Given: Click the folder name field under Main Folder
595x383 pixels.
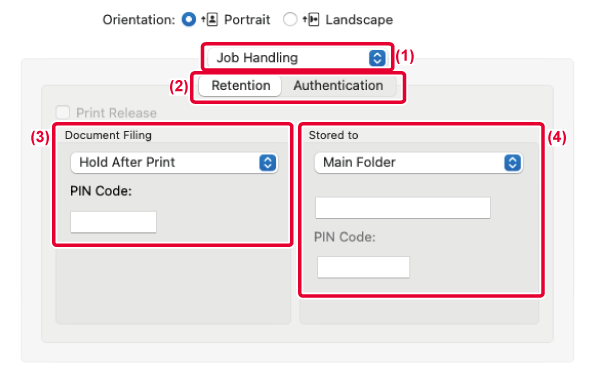Looking at the screenshot, I should coord(403,208).
